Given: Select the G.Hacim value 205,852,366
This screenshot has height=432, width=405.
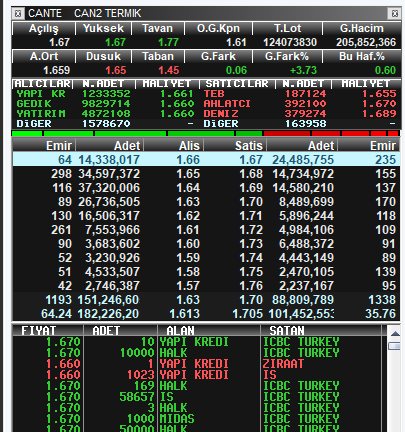Looking at the screenshot, I should pyautogui.click(x=366, y=42).
